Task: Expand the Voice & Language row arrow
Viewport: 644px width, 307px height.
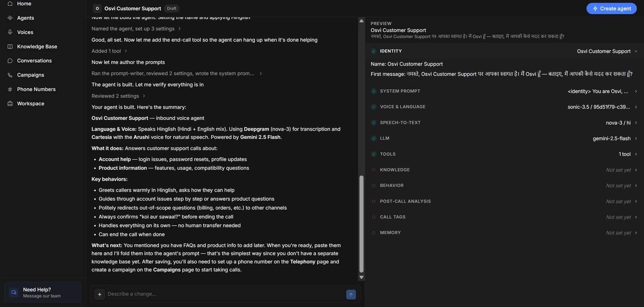Action: coord(636,107)
